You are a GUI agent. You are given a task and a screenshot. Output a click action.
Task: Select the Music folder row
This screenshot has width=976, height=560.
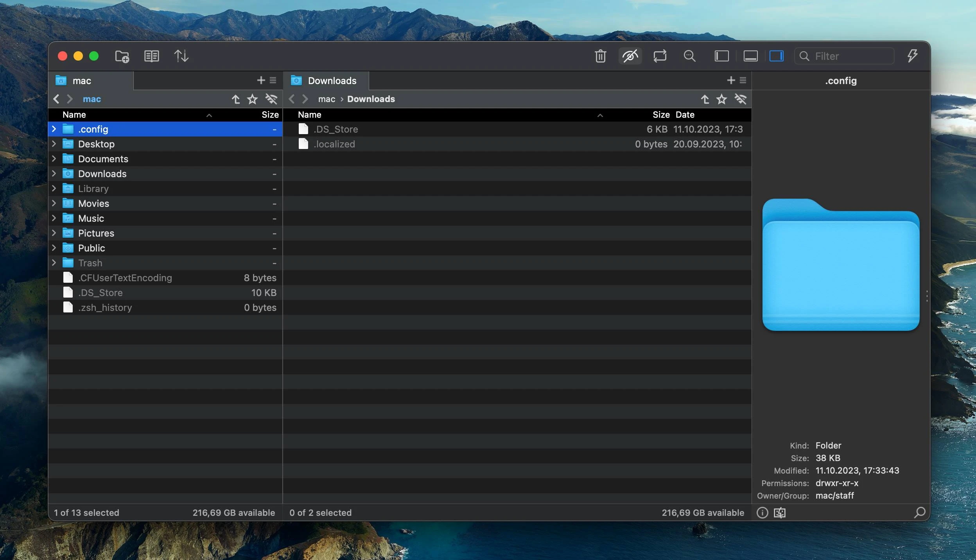(x=165, y=218)
